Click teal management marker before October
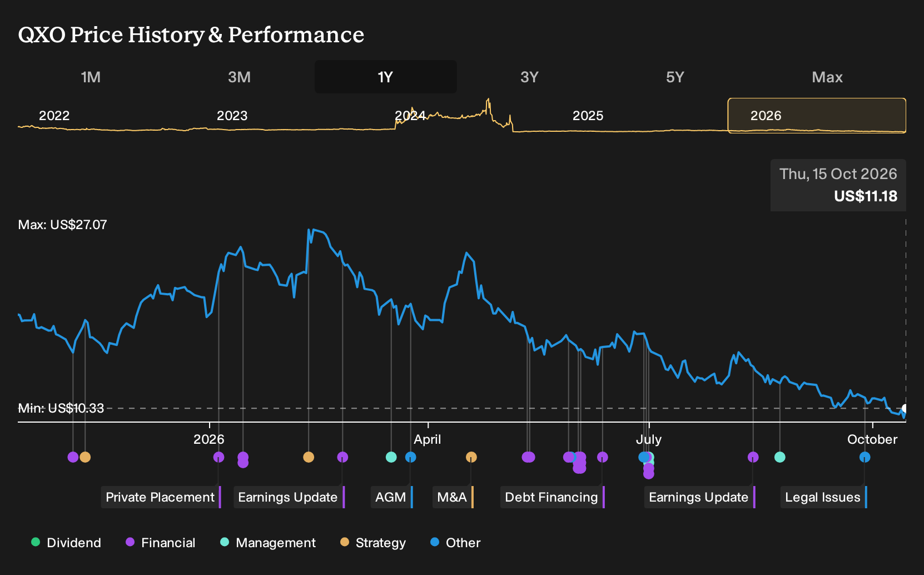This screenshot has width=924, height=575. [779, 457]
